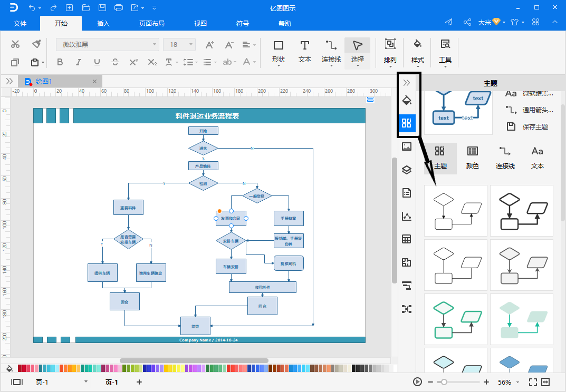Click 保存主题 save theme button
Image resolution: width=566 pixels, height=392 pixels.
coord(527,126)
